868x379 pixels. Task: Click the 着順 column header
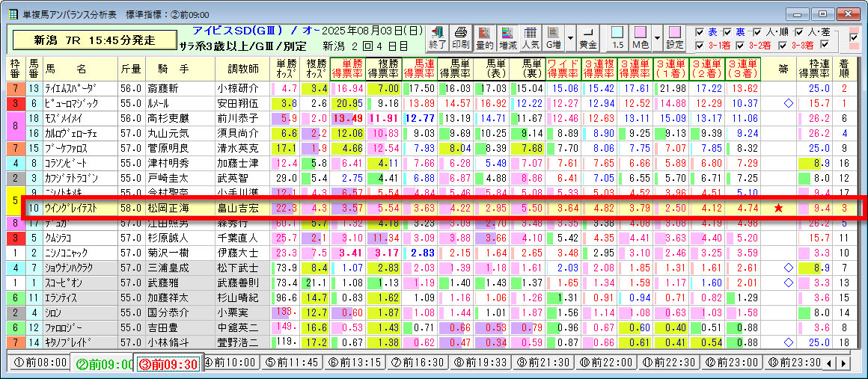(x=844, y=68)
